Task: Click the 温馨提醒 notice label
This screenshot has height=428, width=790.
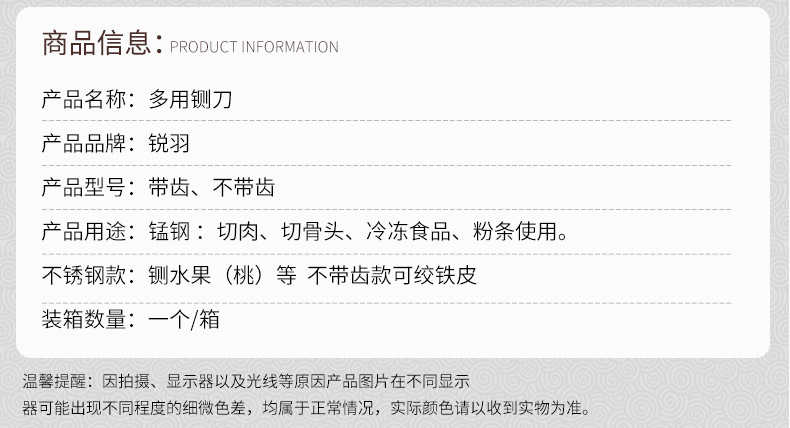Action: (57, 381)
